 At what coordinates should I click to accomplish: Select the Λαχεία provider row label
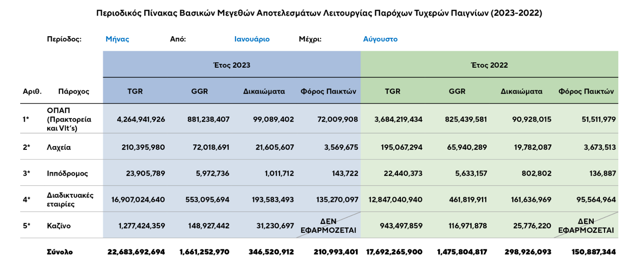(59, 147)
